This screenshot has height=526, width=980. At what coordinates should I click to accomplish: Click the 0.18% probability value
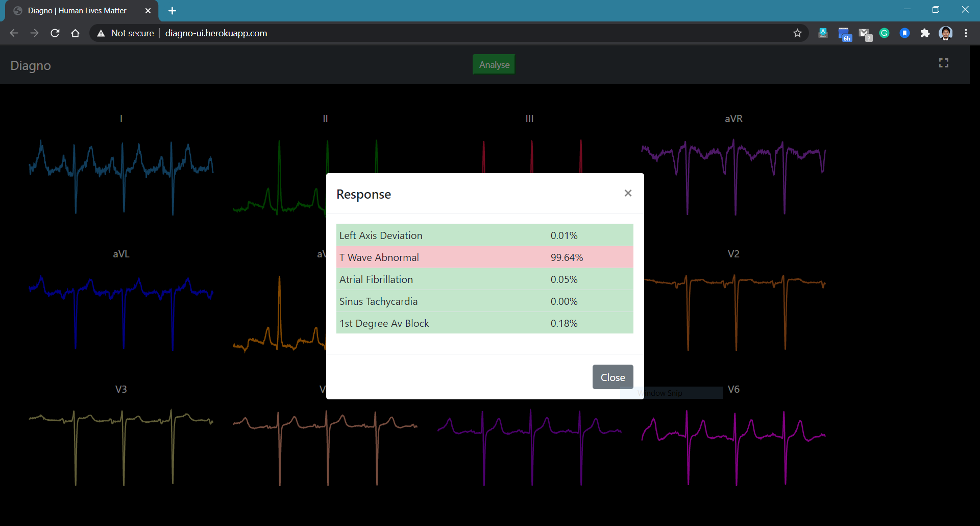click(x=564, y=323)
